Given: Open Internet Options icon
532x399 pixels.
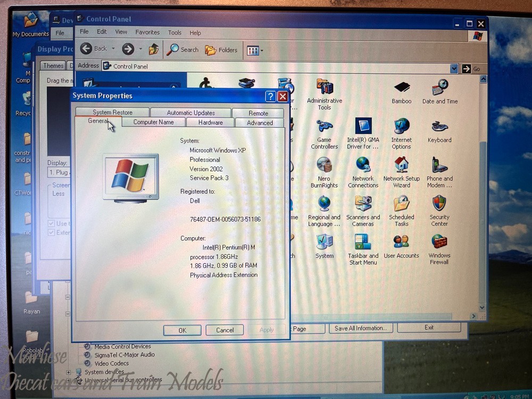Looking at the screenshot, I should tap(401, 134).
